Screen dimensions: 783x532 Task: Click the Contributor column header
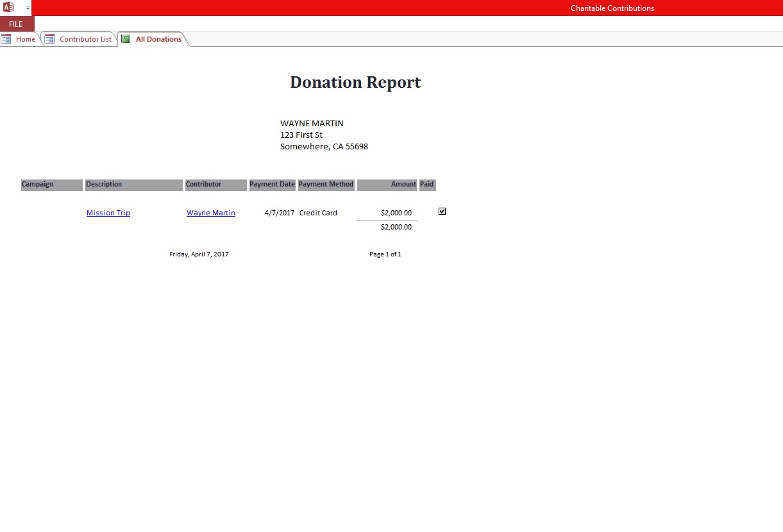coord(216,185)
